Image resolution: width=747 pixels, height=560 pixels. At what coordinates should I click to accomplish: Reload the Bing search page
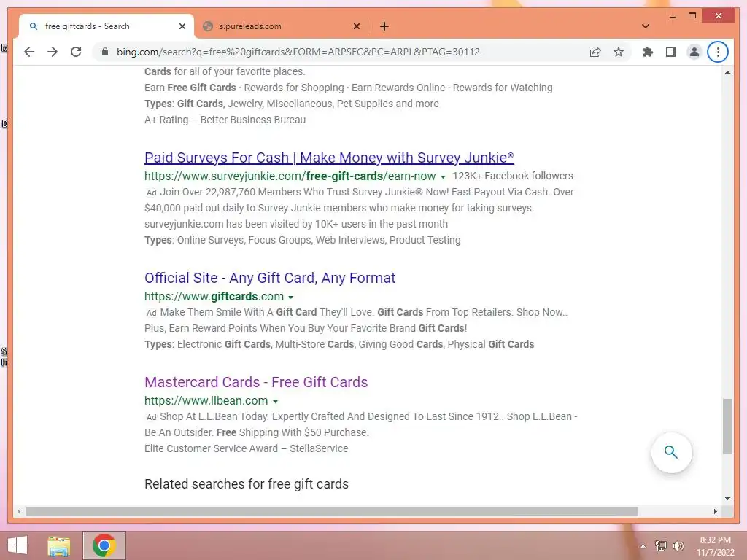(x=76, y=52)
